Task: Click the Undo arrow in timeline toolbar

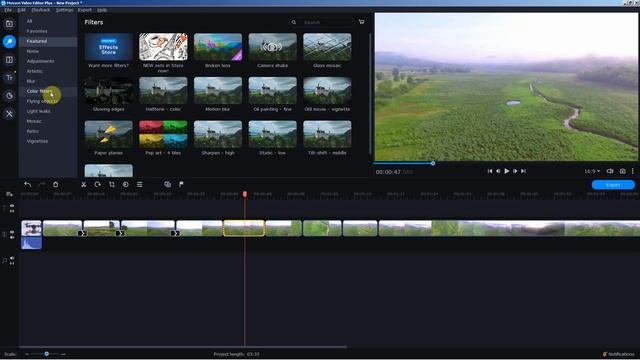Action: (x=27, y=184)
